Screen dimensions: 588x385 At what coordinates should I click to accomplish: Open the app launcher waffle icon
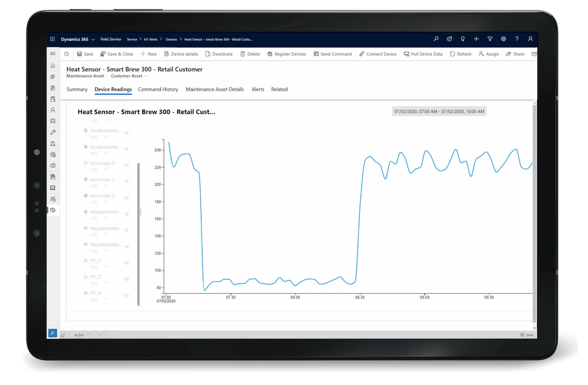point(52,39)
